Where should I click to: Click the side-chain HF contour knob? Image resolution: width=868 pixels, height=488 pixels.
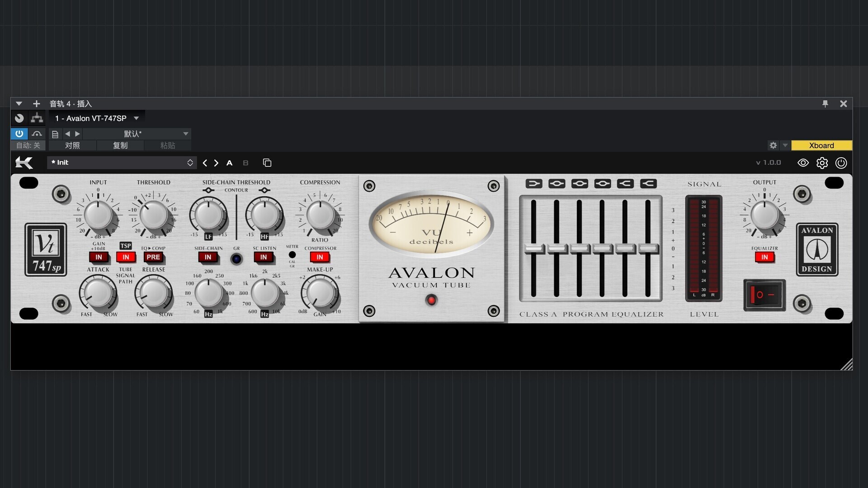point(264,216)
